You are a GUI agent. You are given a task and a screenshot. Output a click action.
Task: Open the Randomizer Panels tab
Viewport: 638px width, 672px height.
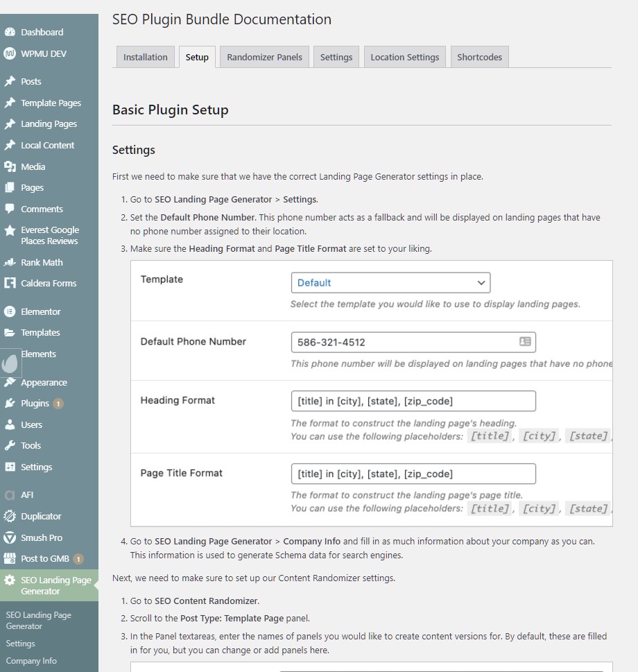tap(264, 57)
